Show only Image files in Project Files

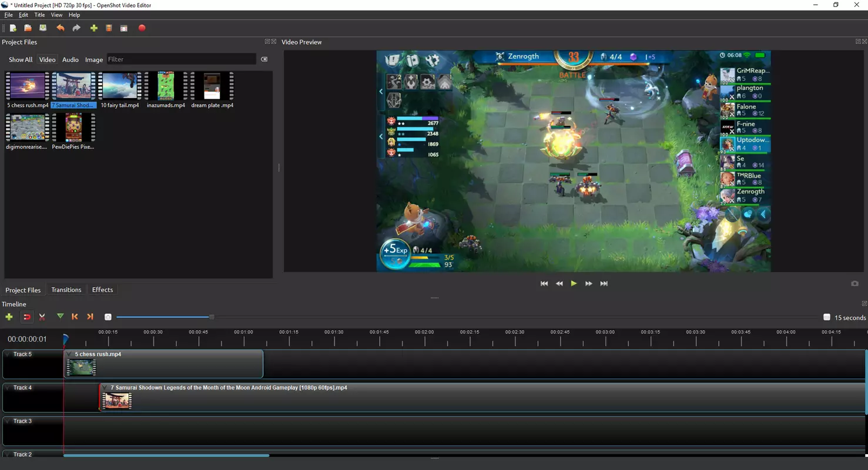[94, 59]
